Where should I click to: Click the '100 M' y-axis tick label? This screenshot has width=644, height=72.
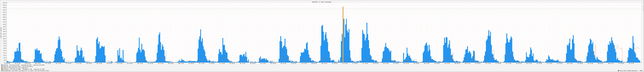[x=4, y=39]
